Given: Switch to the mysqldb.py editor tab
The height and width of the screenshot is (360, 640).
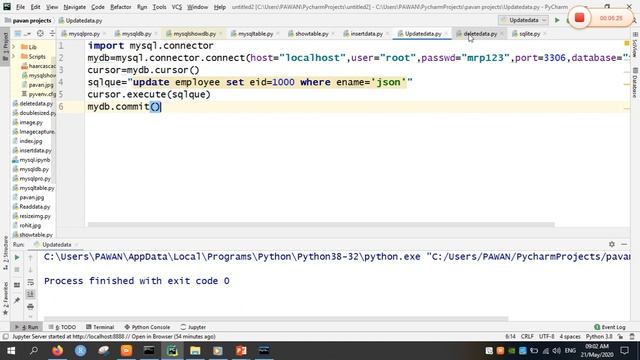Looking at the screenshot, I should (x=136, y=33).
